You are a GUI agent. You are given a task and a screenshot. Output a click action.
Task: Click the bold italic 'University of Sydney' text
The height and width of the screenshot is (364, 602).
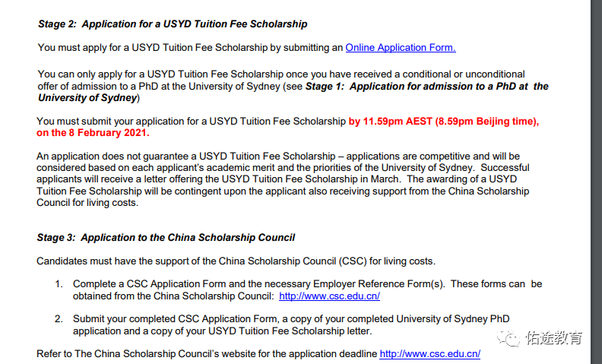[x=87, y=98]
